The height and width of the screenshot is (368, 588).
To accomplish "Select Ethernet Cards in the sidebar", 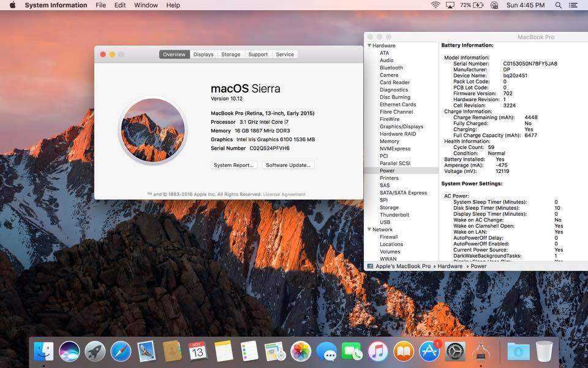I will (x=398, y=104).
